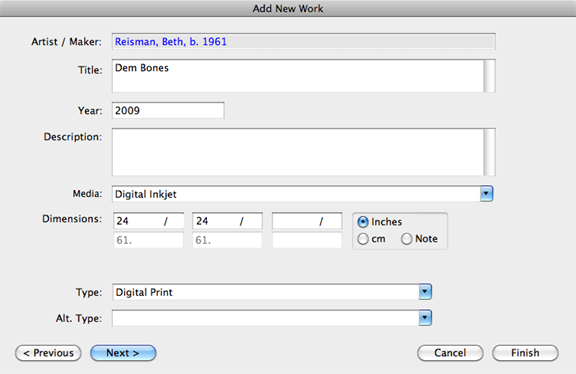Click the 'Add New Work' title bar
This screenshot has height=374, width=576.
coord(288,8)
